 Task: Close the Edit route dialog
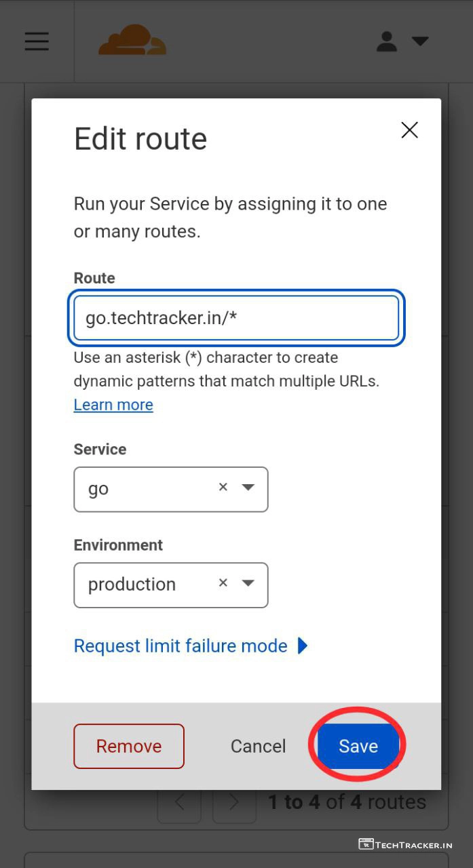[409, 130]
